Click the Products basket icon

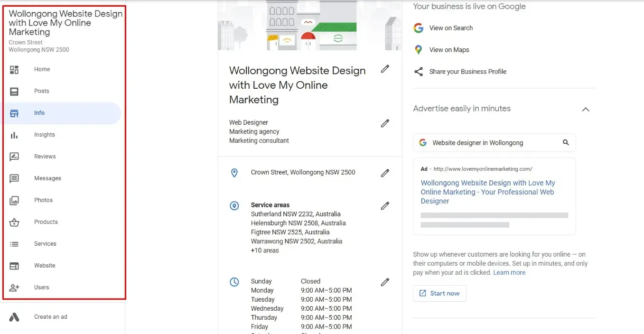pyautogui.click(x=14, y=222)
